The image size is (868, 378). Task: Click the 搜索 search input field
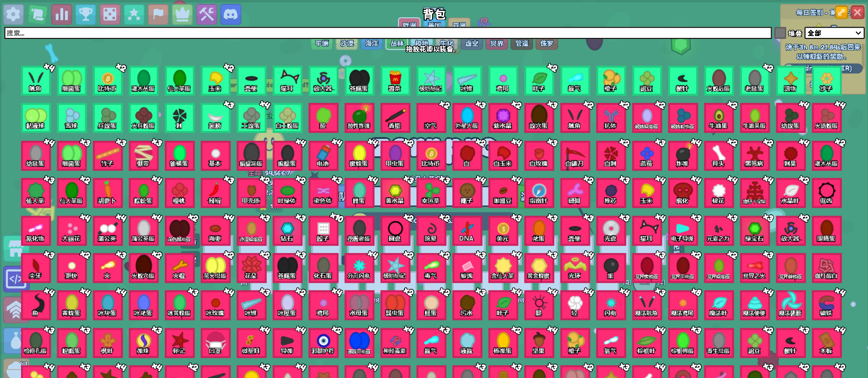[388, 33]
